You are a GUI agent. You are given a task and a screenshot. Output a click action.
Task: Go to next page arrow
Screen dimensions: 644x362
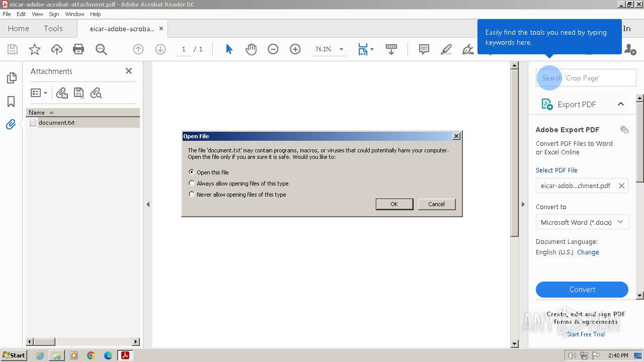coord(160,49)
